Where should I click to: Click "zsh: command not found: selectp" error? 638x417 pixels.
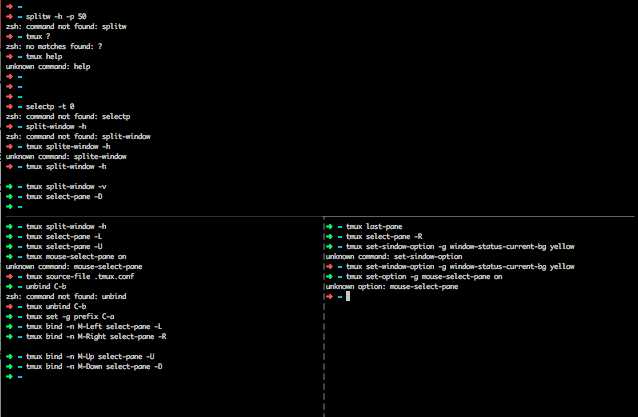pos(68,116)
